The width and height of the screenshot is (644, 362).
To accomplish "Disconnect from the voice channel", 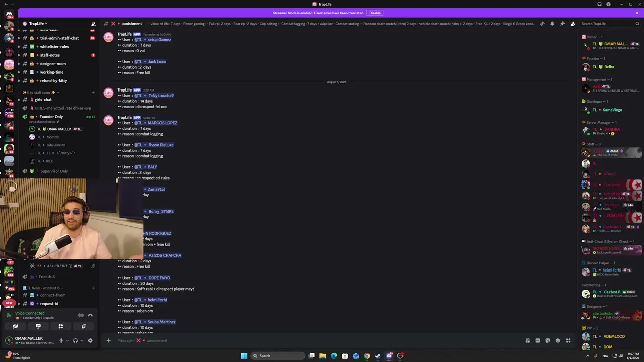I will pos(90,315).
